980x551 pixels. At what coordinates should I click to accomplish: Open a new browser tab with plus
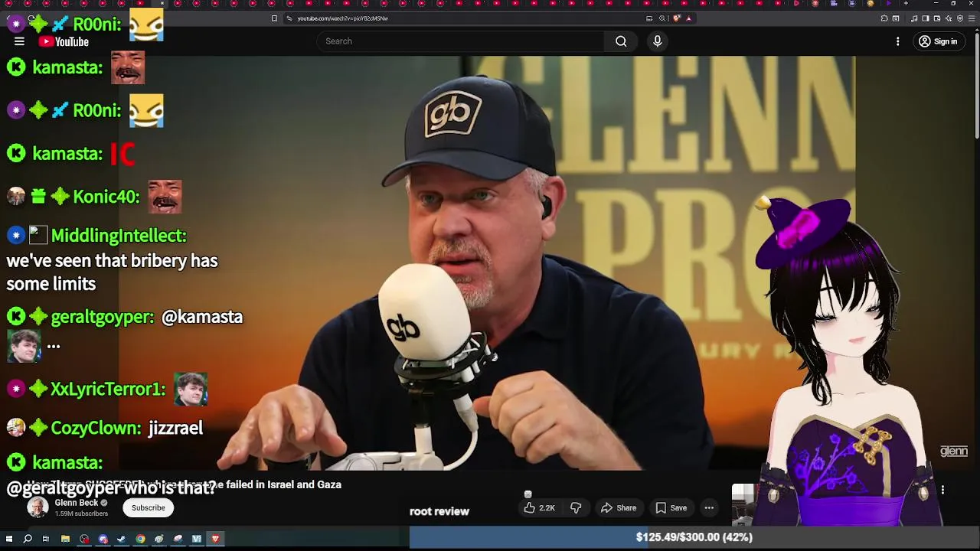[x=906, y=3]
